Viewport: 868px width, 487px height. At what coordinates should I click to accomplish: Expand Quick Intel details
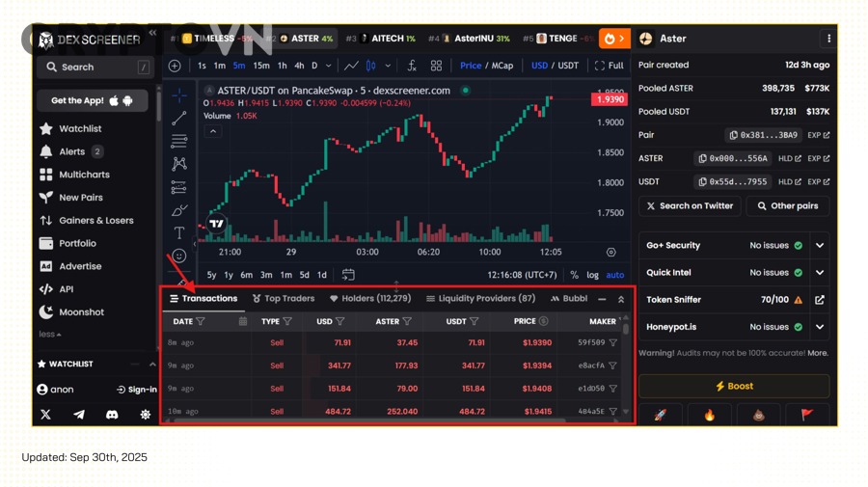(820, 273)
